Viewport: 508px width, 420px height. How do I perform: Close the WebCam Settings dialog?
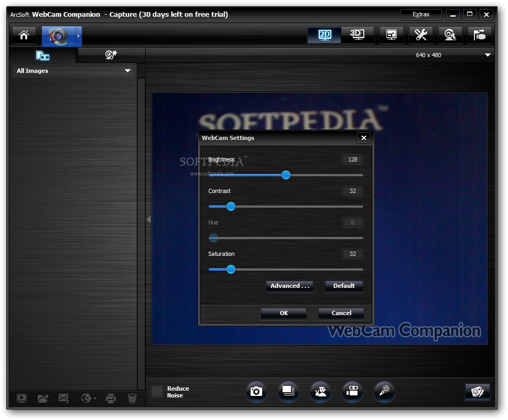[364, 138]
